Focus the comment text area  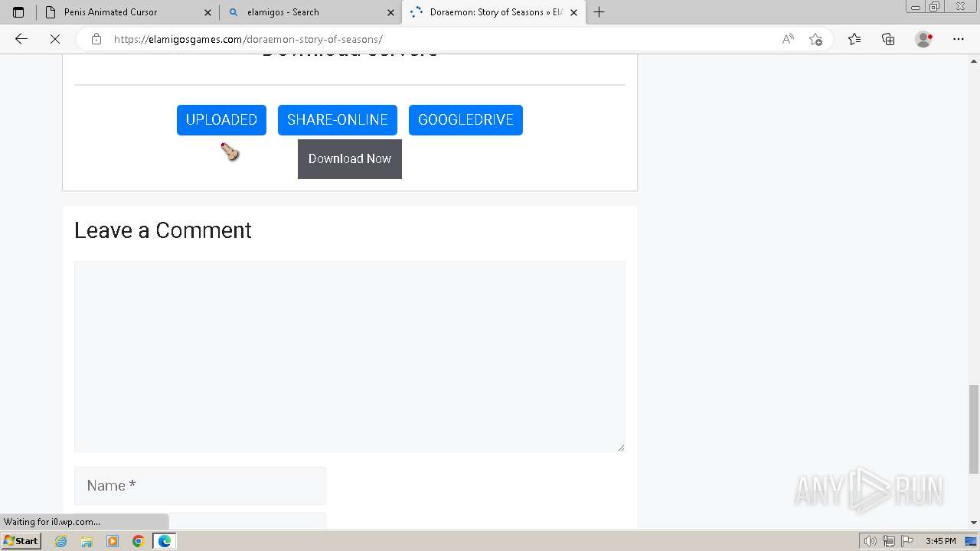350,356
